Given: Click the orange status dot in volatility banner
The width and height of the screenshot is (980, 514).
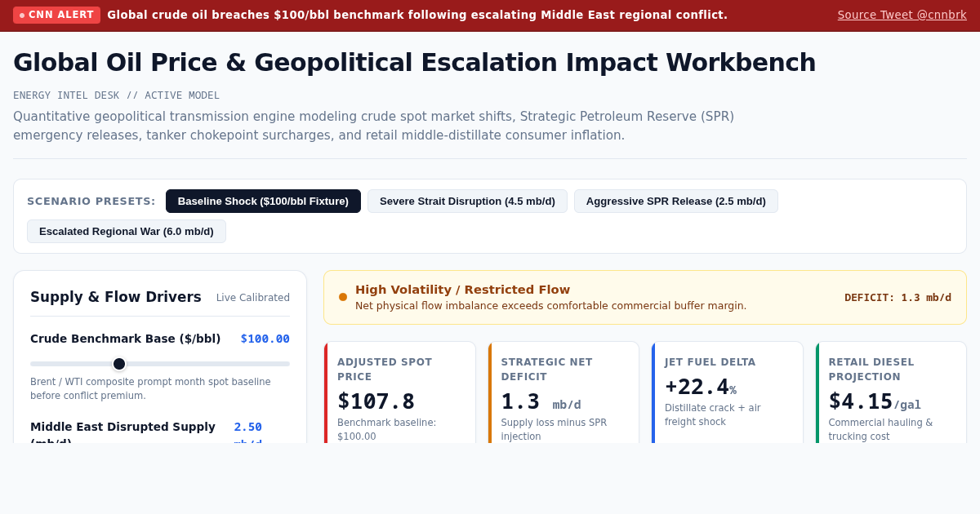Looking at the screenshot, I should pos(343,297).
